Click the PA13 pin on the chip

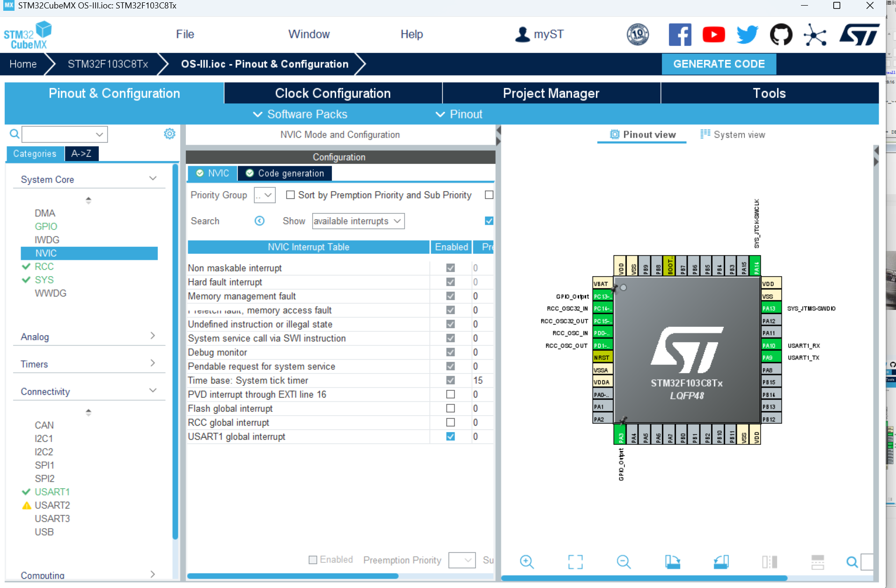[x=771, y=309]
